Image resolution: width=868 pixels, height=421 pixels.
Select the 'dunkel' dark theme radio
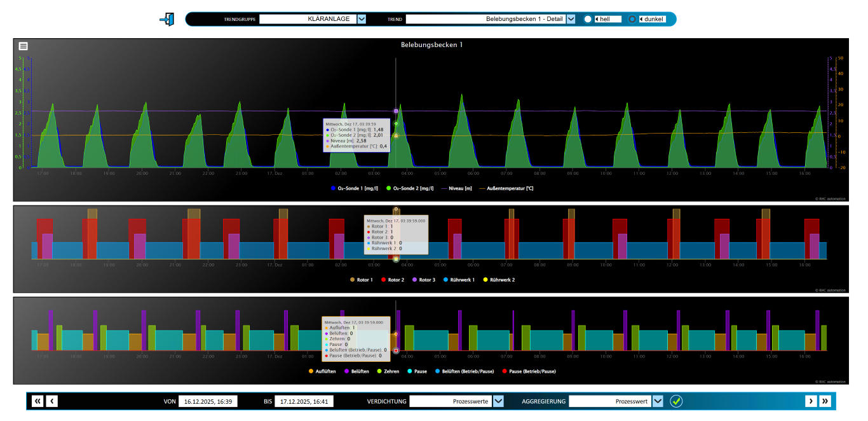click(632, 19)
